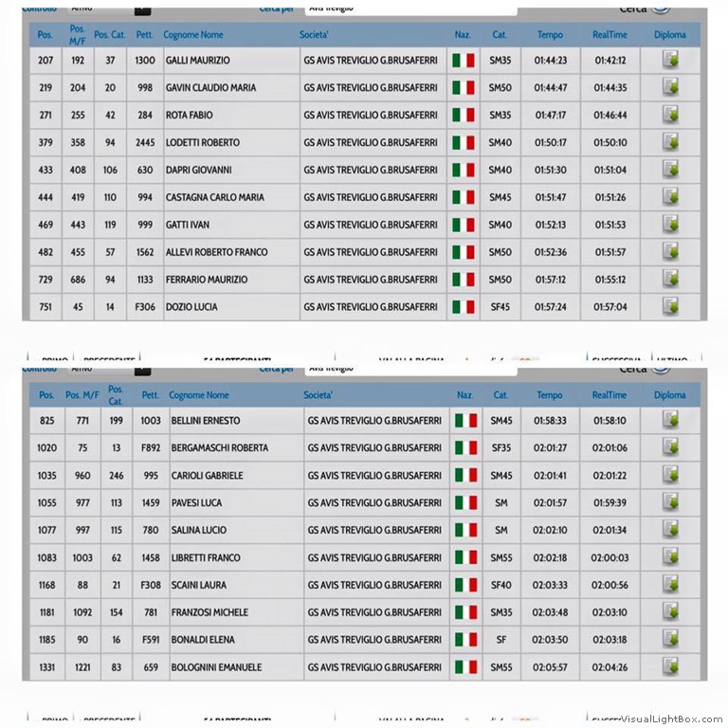Viewport: 728px width, 728px height.
Task: Select name cell BERGAMASCHI ROBERTA
Action: pyautogui.click(x=236, y=447)
